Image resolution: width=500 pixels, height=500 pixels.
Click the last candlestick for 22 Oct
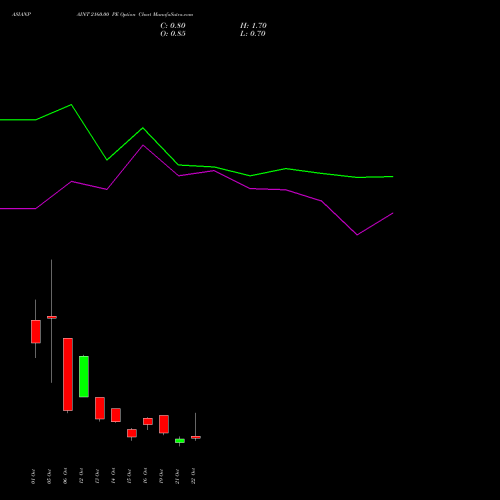click(x=196, y=437)
